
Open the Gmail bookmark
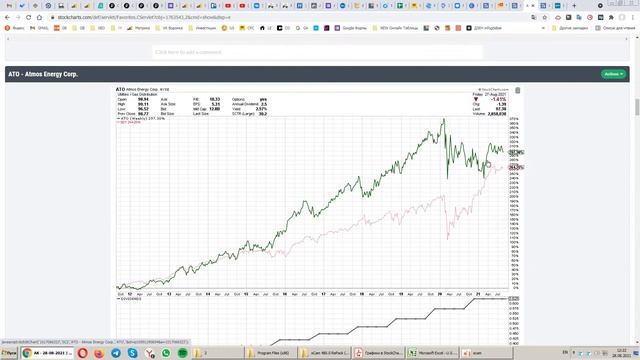[39, 28]
